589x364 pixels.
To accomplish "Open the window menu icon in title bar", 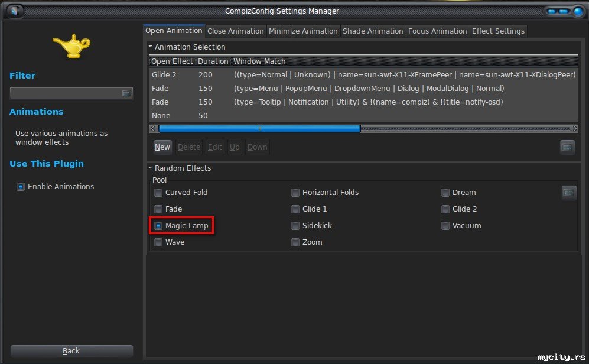I will pyautogui.click(x=14, y=11).
